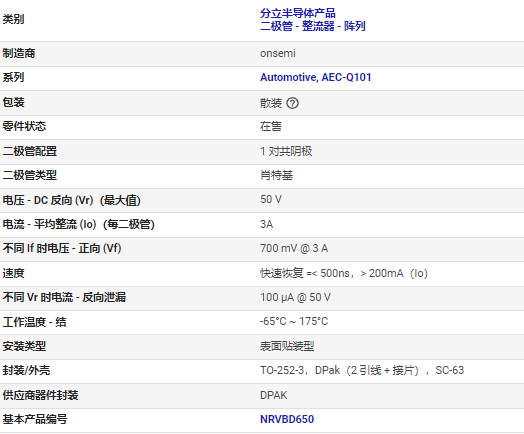Select the DPAK supplier package value

click(x=273, y=395)
